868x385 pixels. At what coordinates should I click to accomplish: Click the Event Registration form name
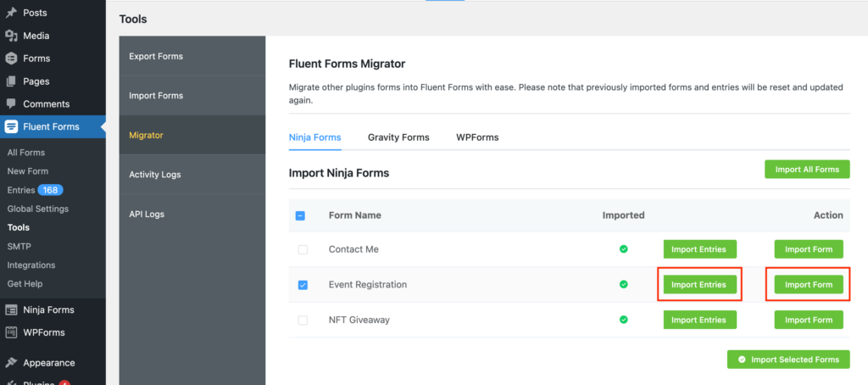click(x=368, y=284)
